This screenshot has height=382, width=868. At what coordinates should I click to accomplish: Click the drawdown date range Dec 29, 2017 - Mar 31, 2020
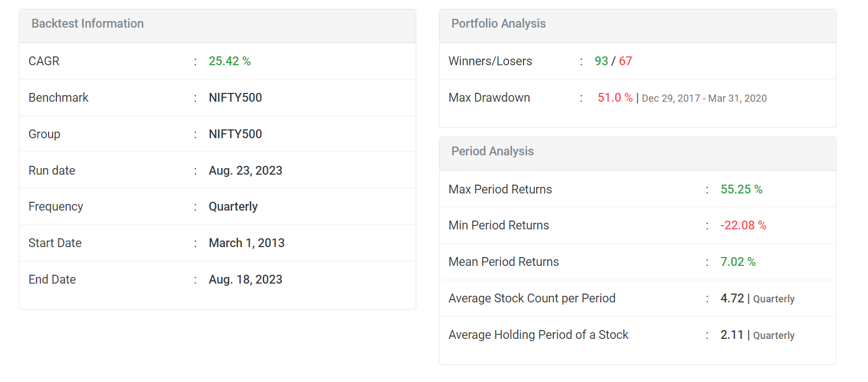704,98
